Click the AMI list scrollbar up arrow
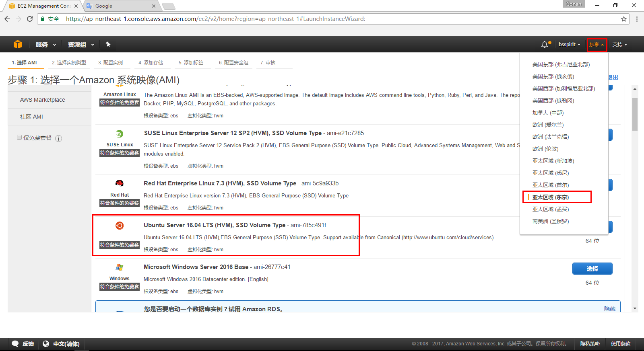Viewport: 644px width, 351px height. point(635,89)
